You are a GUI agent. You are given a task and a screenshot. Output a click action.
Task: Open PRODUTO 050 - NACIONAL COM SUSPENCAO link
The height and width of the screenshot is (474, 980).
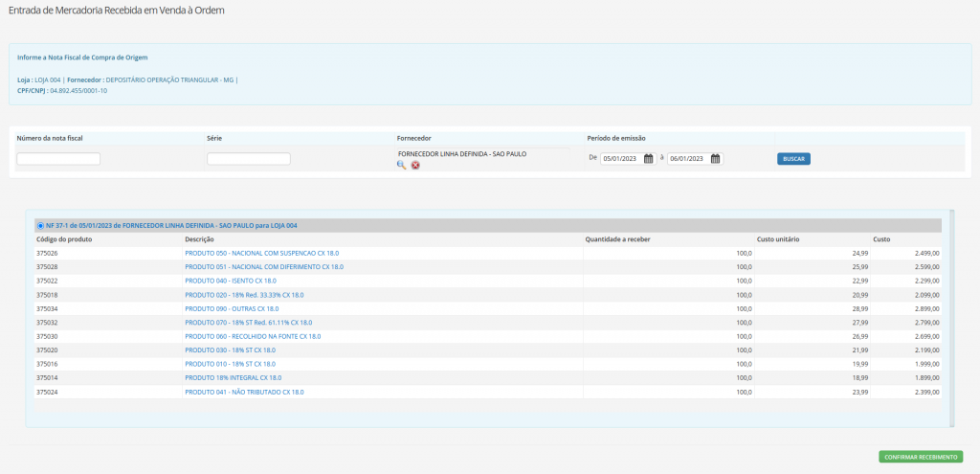pos(262,253)
